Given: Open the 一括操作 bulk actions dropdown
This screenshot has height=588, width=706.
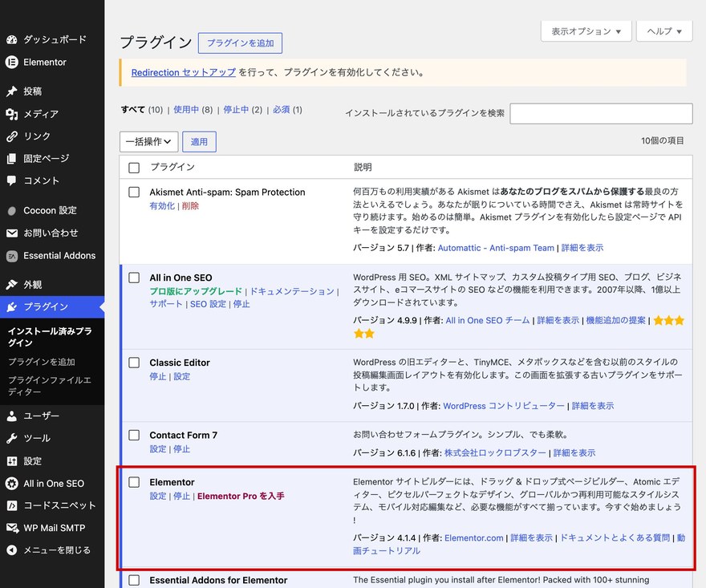Looking at the screenshot, I should click(149, 142).
